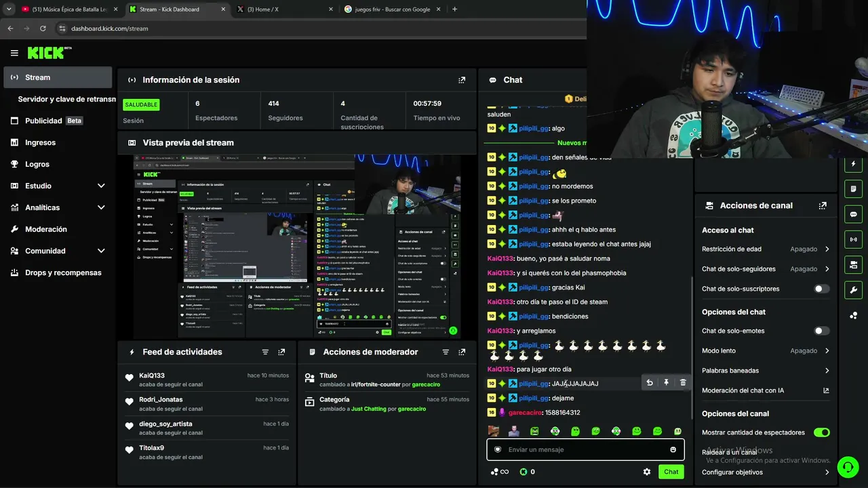Reload the page in browser toolbar
This screenshot has height=488, width=868.
click(43, 28)
